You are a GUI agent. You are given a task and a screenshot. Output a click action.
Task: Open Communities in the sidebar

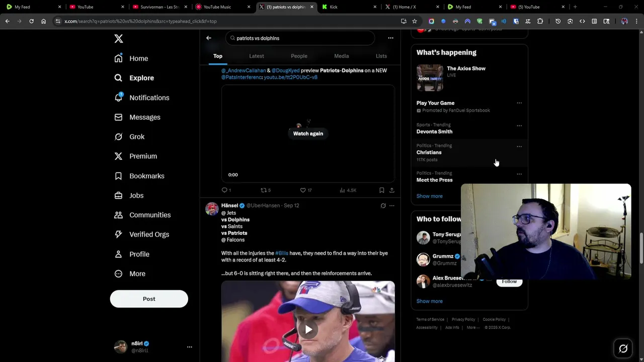coord(142,215)
